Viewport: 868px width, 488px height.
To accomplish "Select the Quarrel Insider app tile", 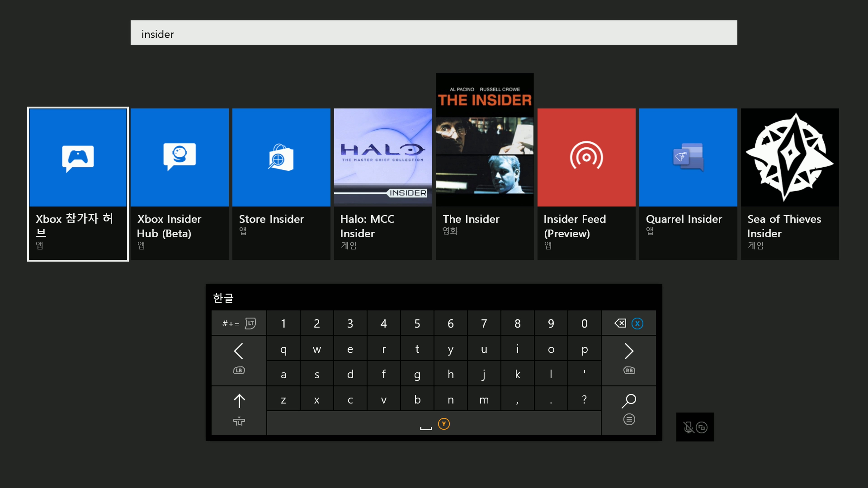I will 688,184.
